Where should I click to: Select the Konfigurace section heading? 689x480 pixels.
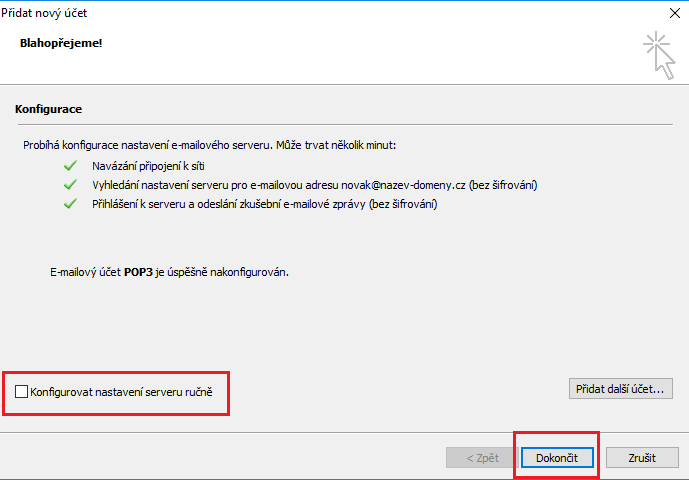(x=48, y=108)
